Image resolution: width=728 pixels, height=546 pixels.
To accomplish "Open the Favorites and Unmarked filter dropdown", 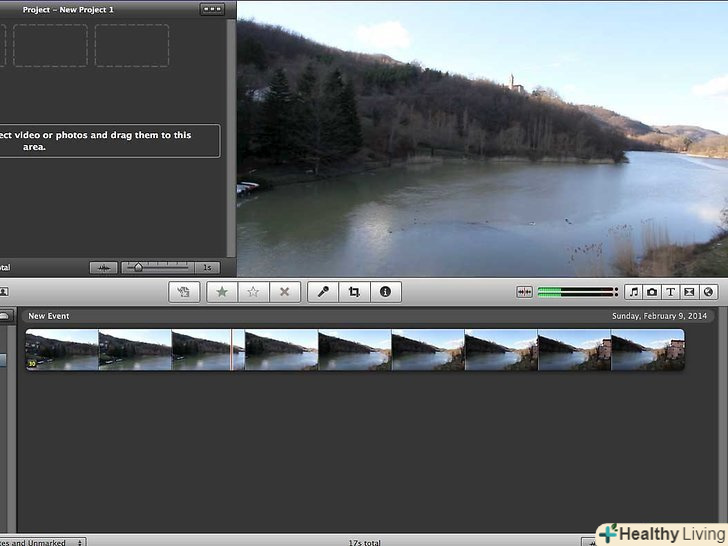I will point(42,542).
